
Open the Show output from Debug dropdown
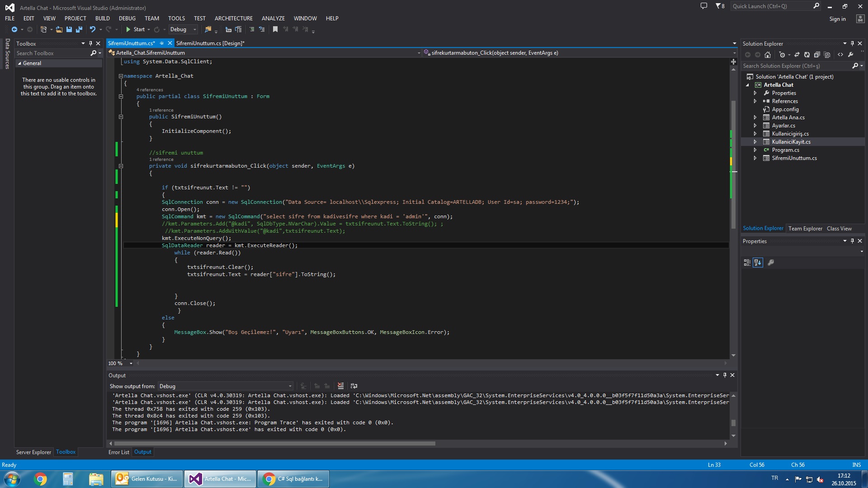tap(225, 386)
